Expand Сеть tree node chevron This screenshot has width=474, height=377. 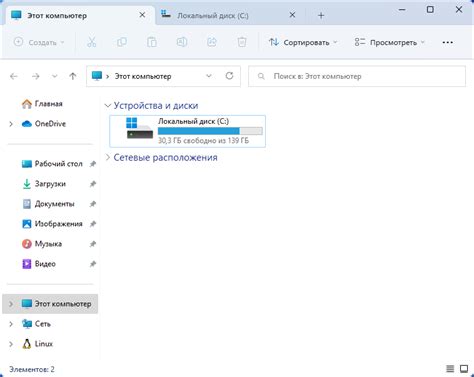(11, 324)
